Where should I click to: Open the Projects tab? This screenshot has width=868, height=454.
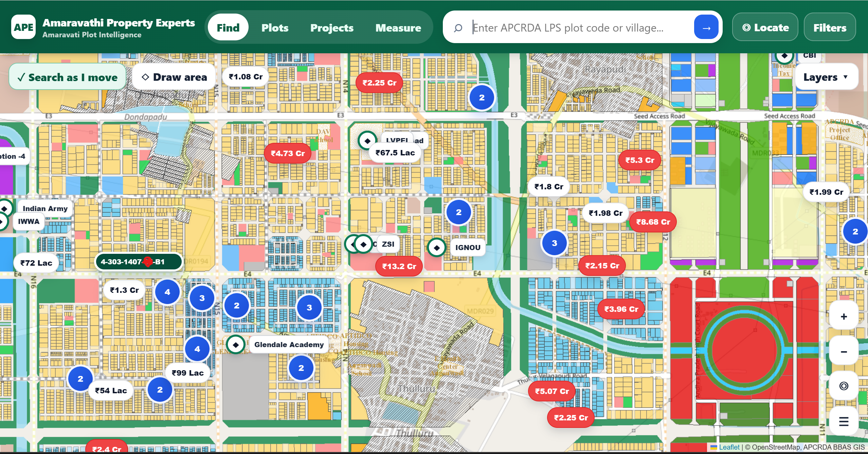[x=332, y=27]
